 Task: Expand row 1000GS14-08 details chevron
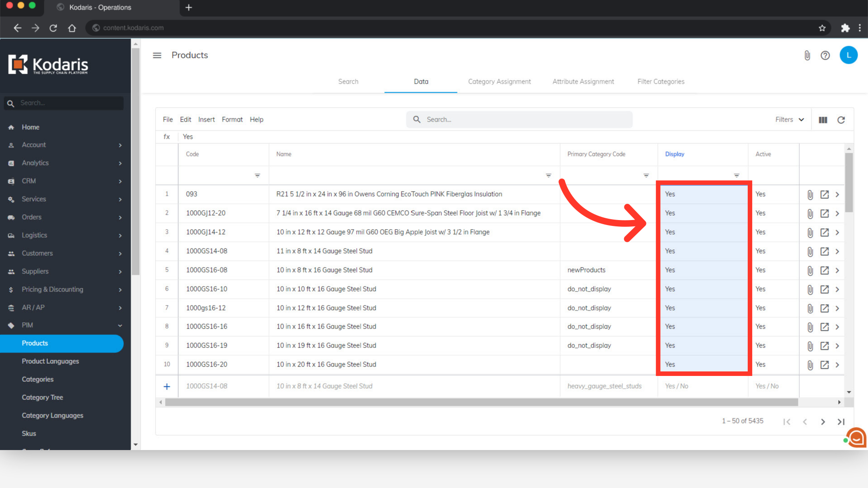837,251
